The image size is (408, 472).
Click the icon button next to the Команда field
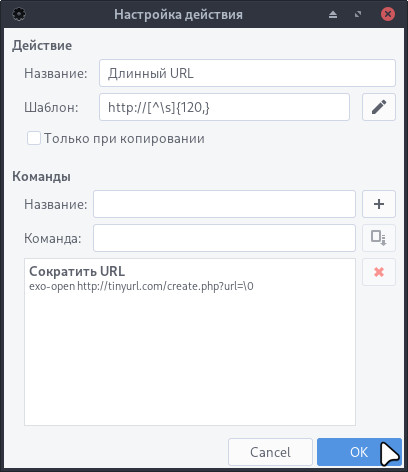click(x=379, y=238)
